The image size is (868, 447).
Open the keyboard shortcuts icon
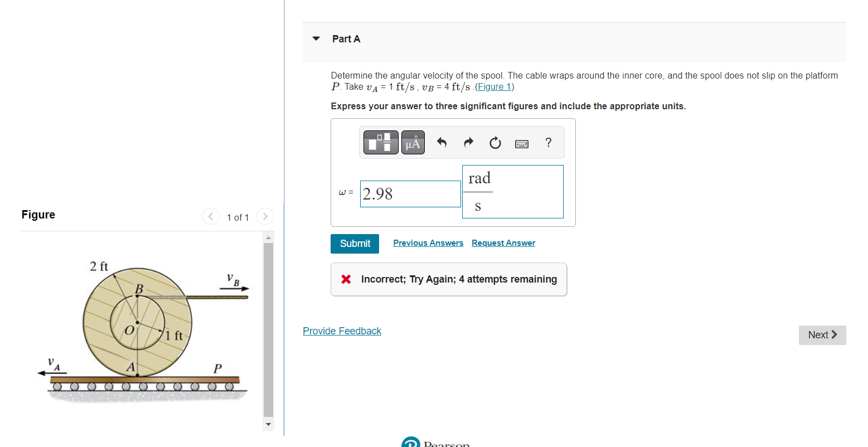pyautogui.click(x=521, y=143)
